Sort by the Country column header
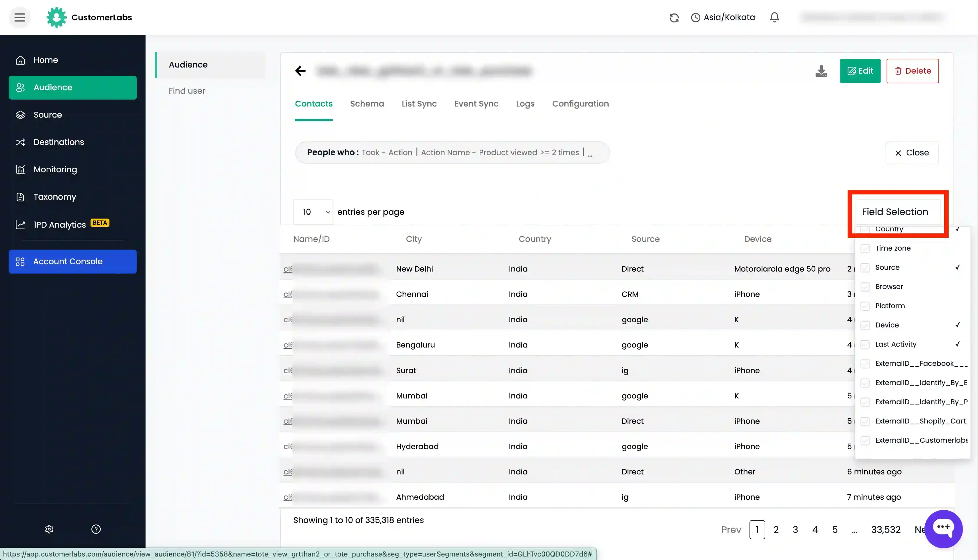This screenshot has height=560, width=978. (535, 239)
